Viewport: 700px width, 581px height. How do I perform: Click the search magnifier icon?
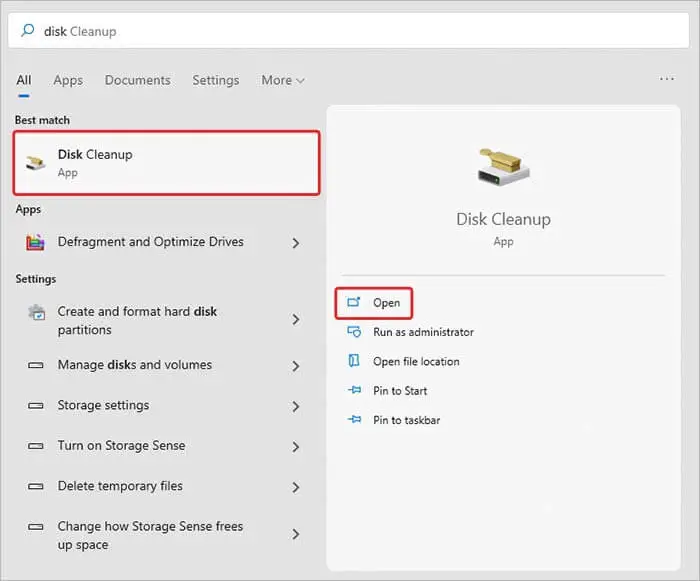[28, 30]
